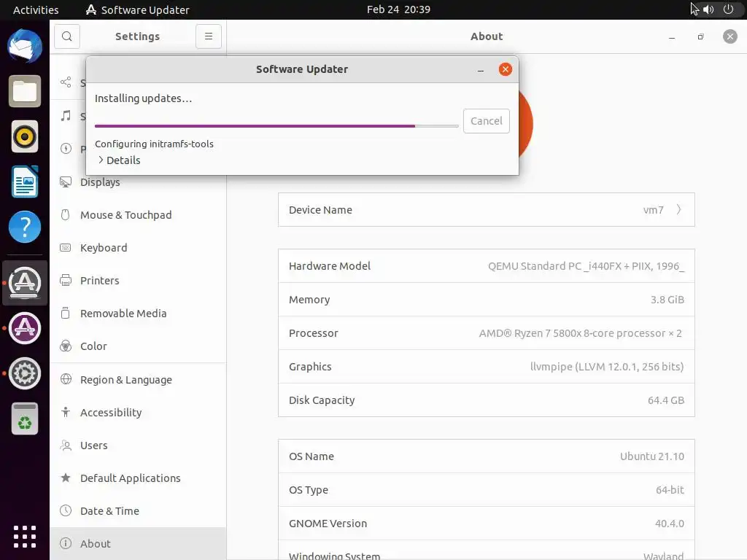Open Ubuntu Software purple dock icon
This screenshot has width=747, height=560.
[x=25, y=328]
